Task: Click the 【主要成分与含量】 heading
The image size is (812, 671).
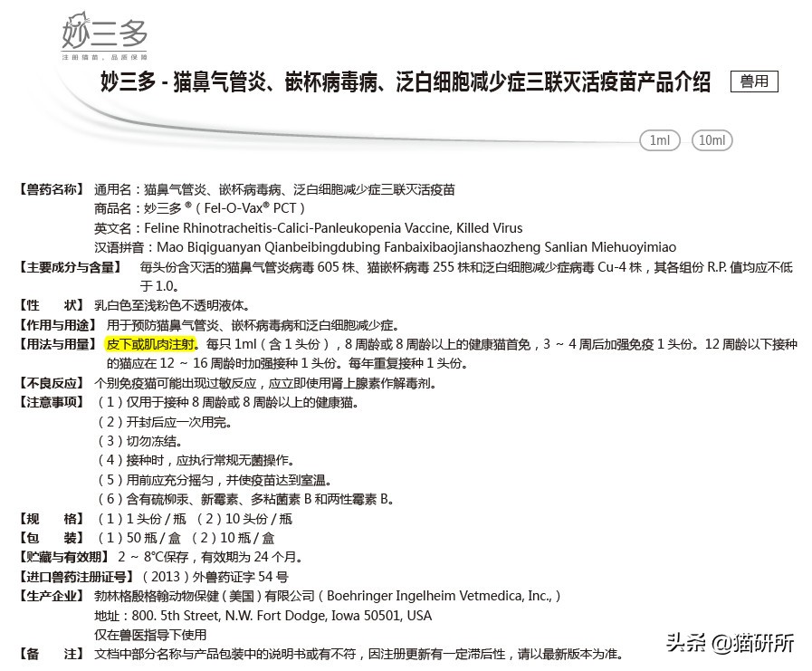Action: click(x=70, y=267)
